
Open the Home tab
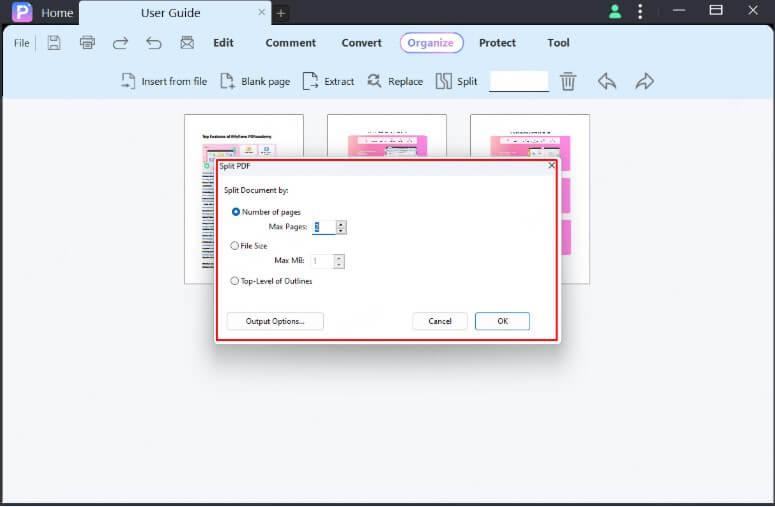57,13
